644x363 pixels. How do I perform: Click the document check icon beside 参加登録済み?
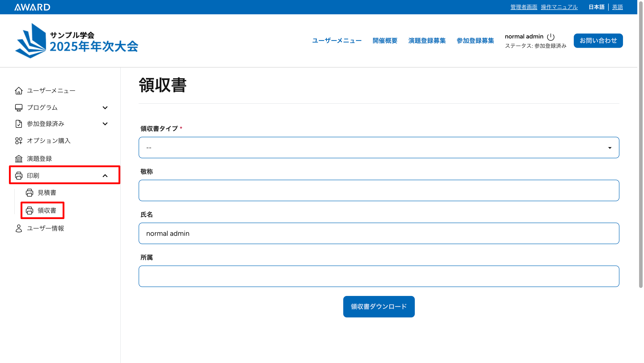click(19, 124)
